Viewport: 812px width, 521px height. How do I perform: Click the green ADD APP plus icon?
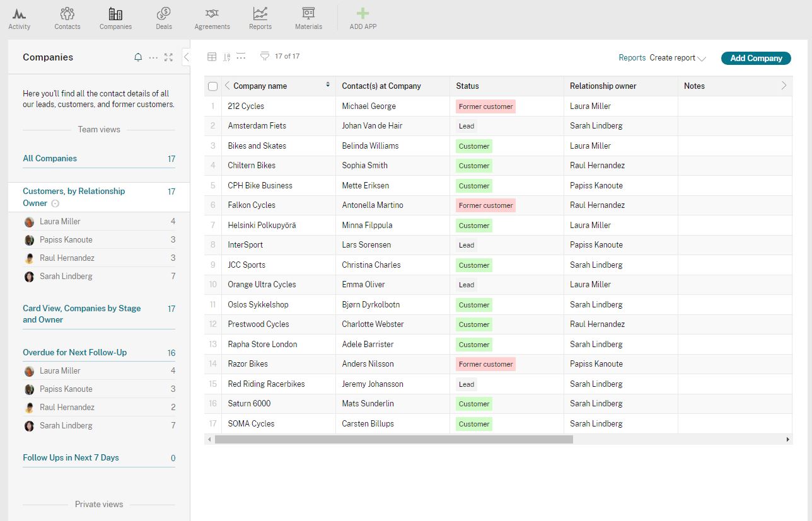click(x=362, y=14)
